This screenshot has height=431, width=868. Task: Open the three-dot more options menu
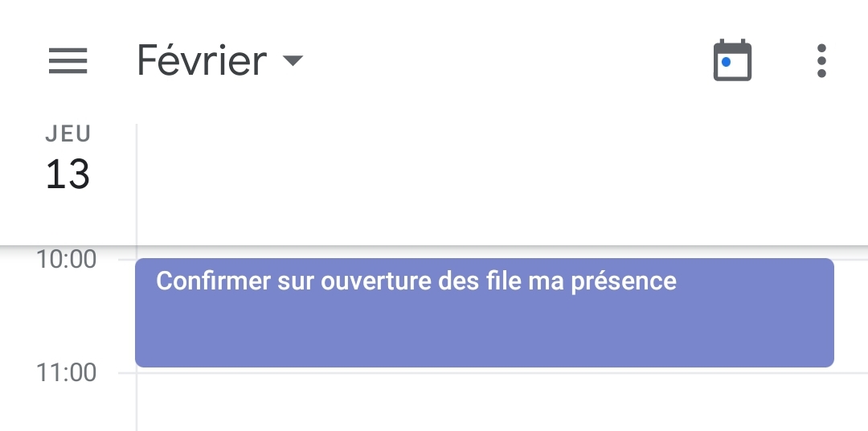click(x=821, y=61)
